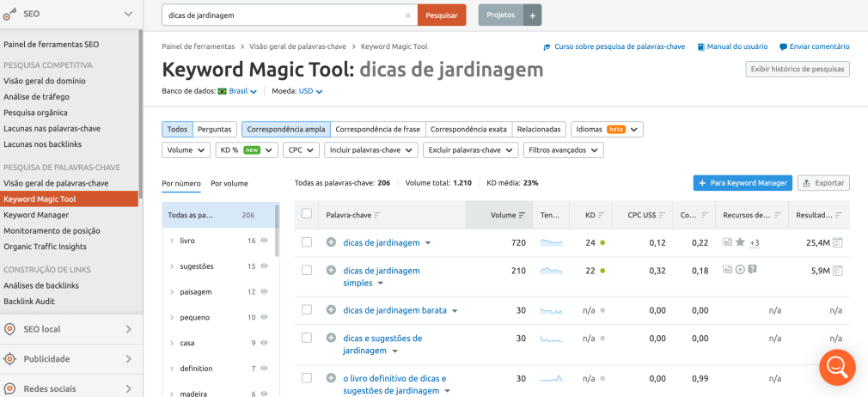Click video SERP feature icon in second row
The width and height of the screenshot is (868, 397).
(x=740, y=270)
